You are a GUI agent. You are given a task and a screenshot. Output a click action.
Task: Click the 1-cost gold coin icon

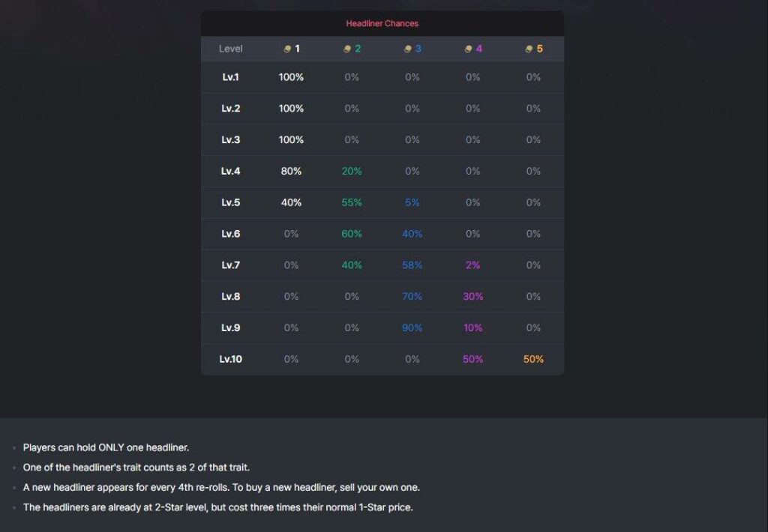(287, 49)
